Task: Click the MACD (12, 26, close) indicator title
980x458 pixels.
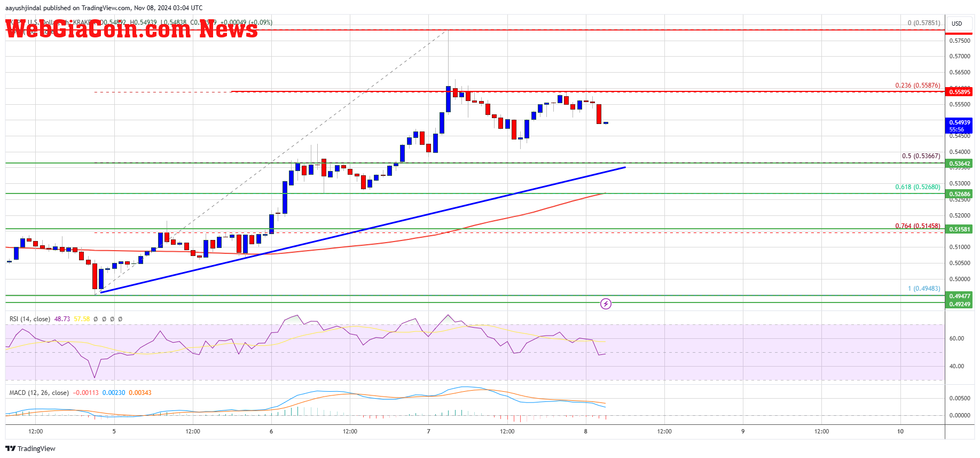Action: point(39,393)
